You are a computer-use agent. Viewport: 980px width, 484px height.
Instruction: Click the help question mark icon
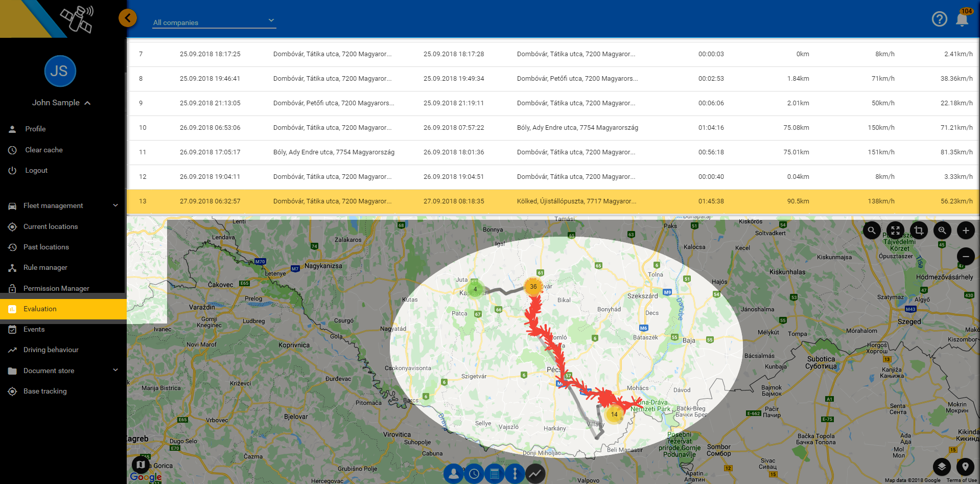tap(939, 19)
